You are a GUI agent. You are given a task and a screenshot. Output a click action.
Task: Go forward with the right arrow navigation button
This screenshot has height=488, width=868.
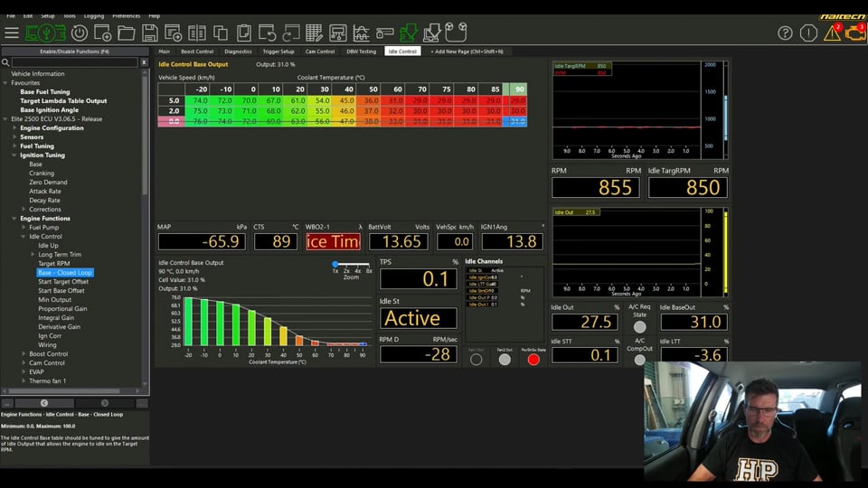[x=105, y=403]
